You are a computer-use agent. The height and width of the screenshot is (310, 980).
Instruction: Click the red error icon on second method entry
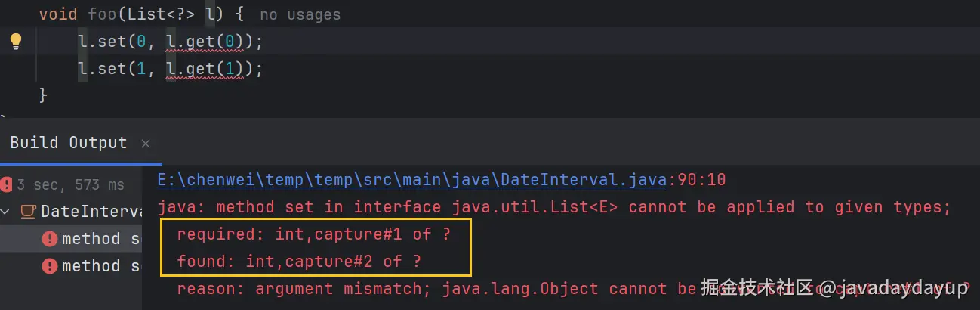pyautogui.click(x=50, y=266)
